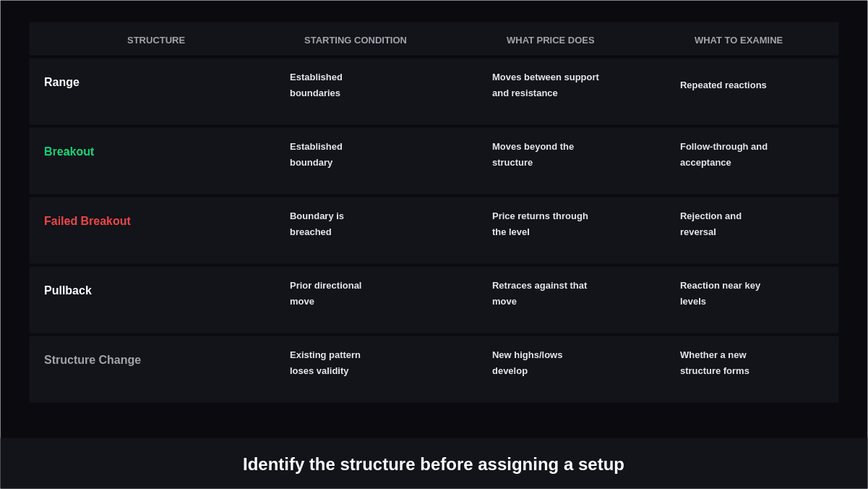Click 'Reaction near key levels' cell
Image resolution: width=868 pixels, height=489 pixels.
[721, 294]
